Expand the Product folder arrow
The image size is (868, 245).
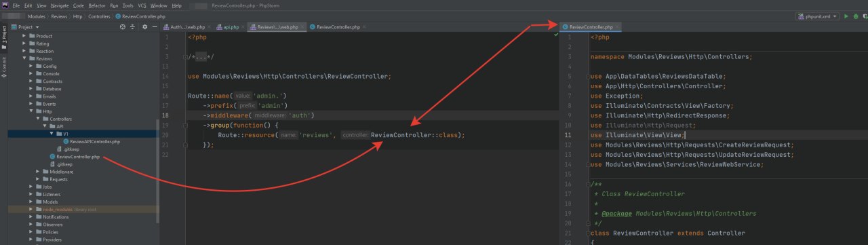(24, 36)
